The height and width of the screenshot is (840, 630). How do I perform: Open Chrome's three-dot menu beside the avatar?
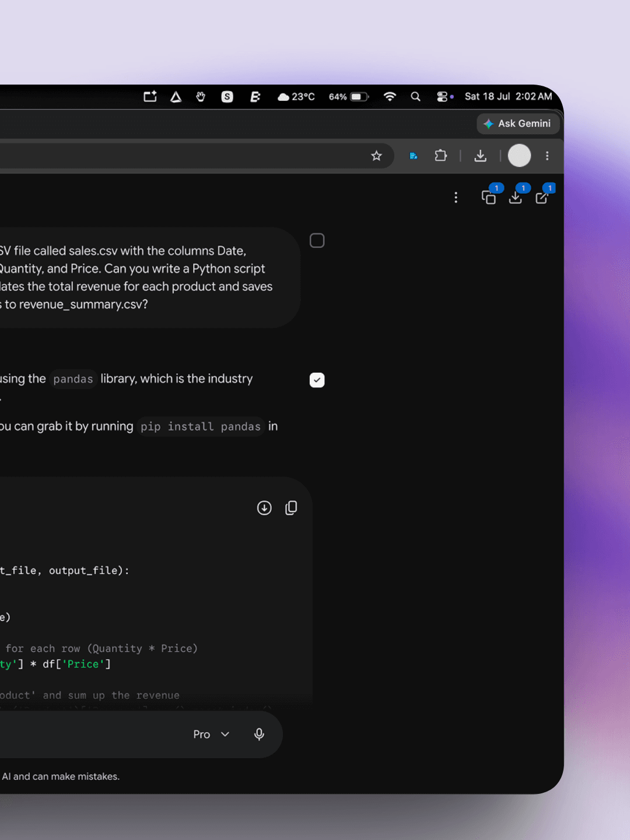(547, 156)
